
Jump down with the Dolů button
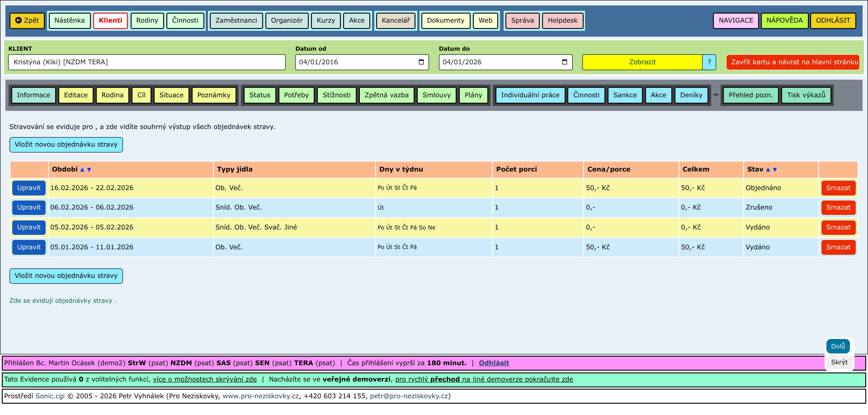[838, 346]
